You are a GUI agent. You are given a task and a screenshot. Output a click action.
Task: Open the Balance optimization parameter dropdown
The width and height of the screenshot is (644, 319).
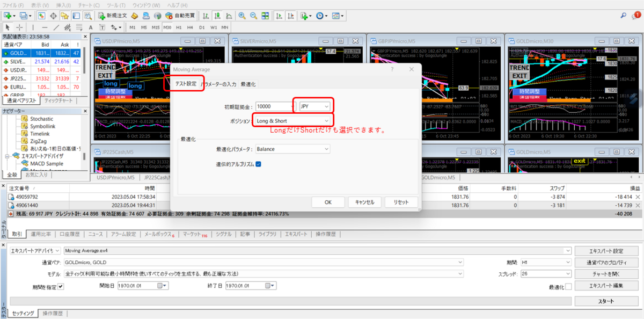click(x=292, y=149)
